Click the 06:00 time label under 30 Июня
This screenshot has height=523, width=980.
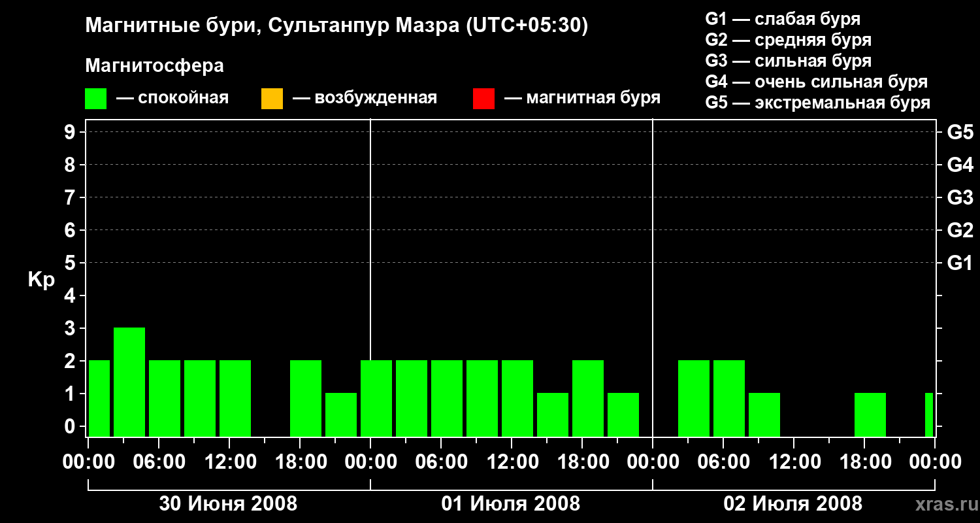(x=159, y=462)
